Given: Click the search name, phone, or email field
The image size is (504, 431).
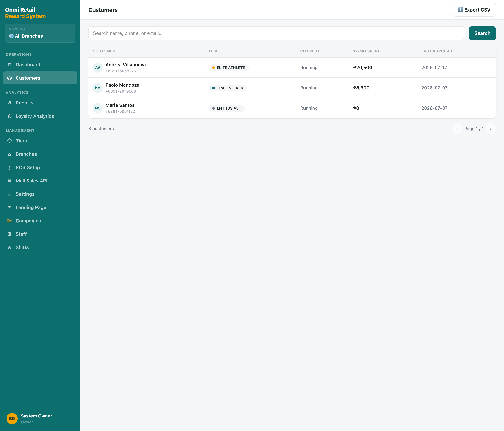Looking at the screenshot, I should click(x=277, y=33).
